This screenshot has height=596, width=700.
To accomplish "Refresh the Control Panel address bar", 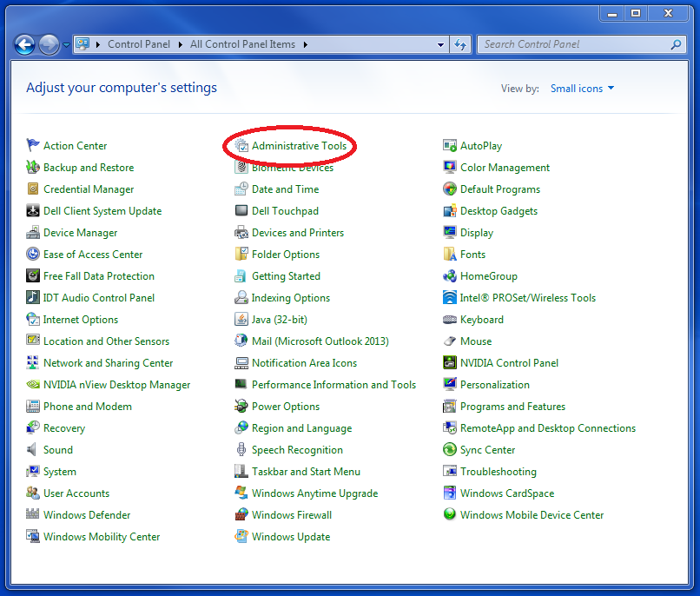I will click(460, 44).
